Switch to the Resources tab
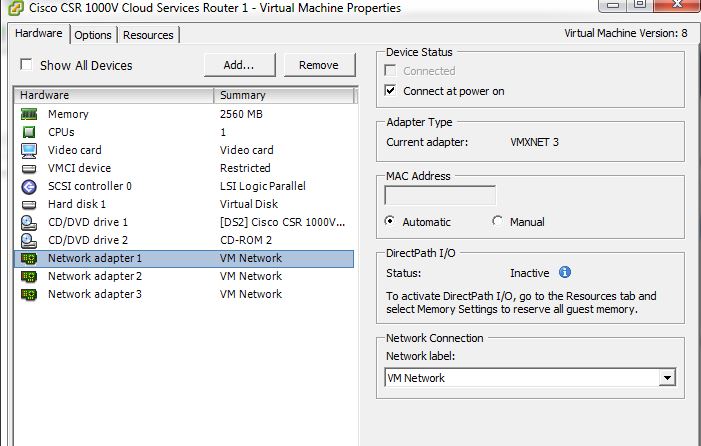This screenshot has width=701, height=446. [x=148, y=35]
